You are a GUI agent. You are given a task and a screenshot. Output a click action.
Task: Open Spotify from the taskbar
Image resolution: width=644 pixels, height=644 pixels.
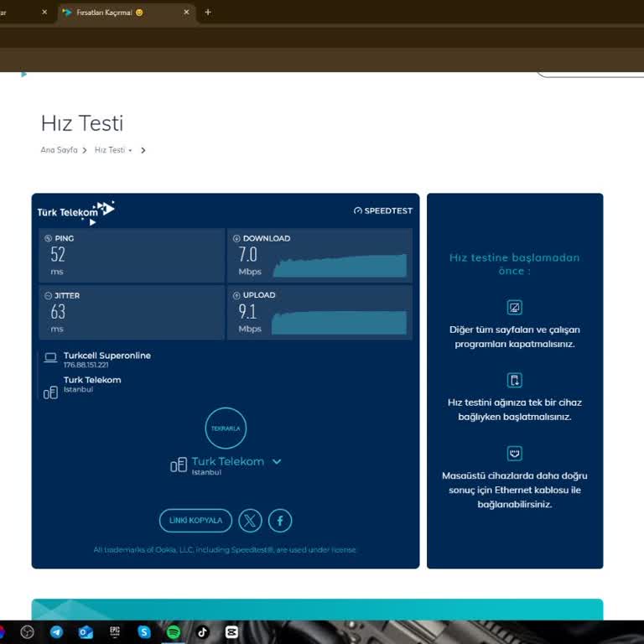174,632
